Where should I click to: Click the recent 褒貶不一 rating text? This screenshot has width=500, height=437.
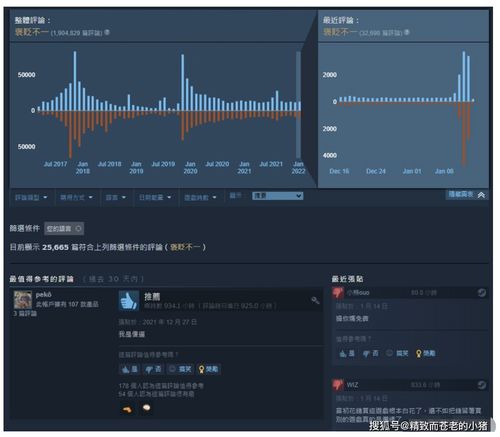click(340, 32)
